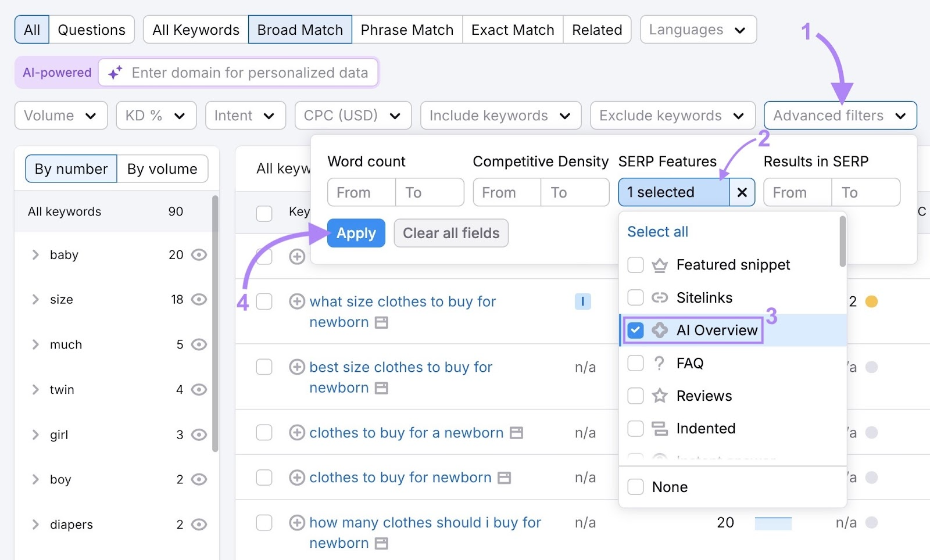
Task: Click the sparkle icon in the domain input
Action: (114, 72)
